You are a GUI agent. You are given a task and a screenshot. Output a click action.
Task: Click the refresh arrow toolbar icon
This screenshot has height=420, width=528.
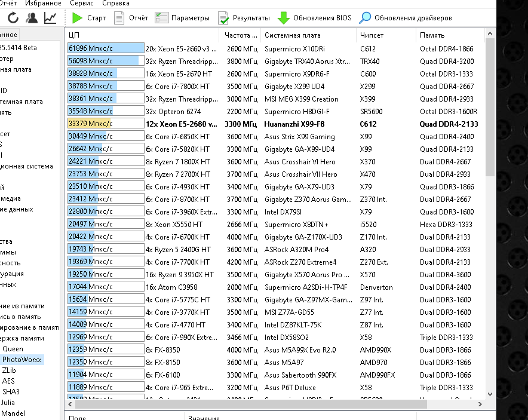[x=13, y=18]
